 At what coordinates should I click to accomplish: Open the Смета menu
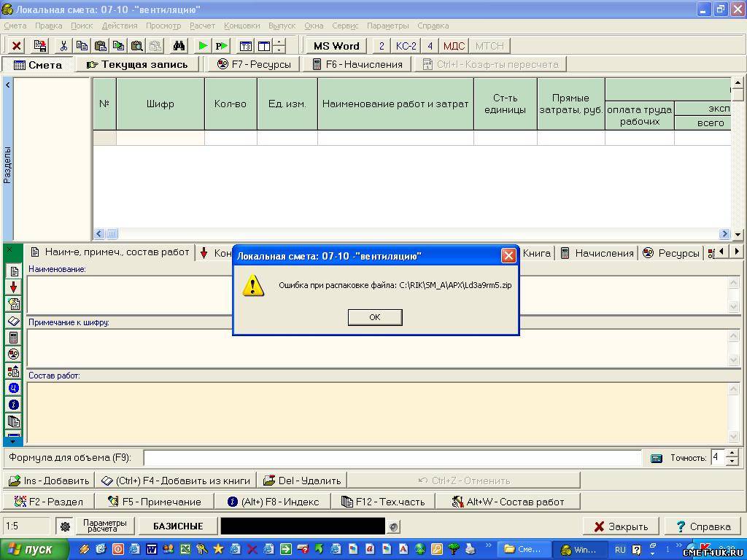coord(15,26)
